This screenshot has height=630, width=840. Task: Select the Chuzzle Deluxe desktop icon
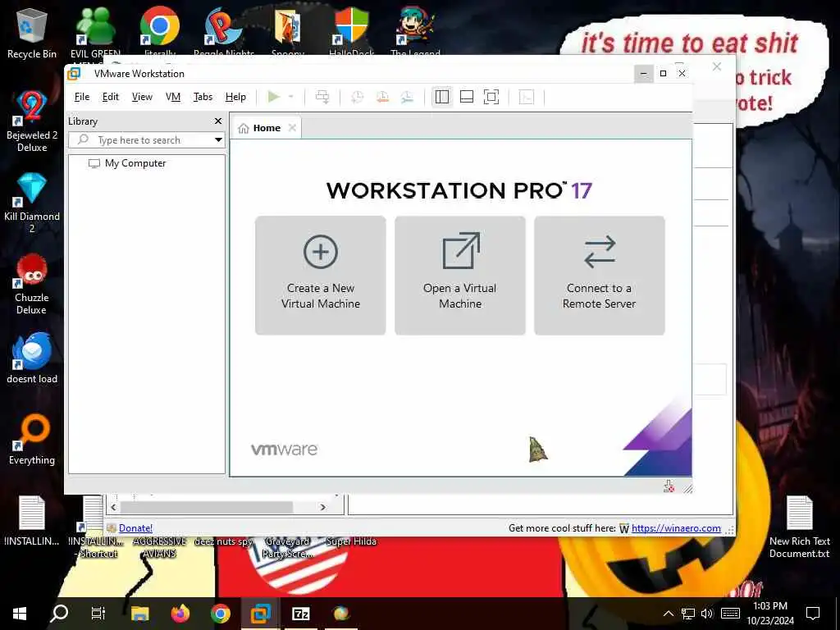tap(32, 285)
